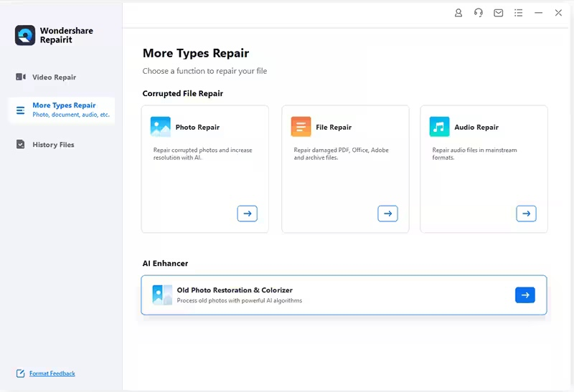Open the mail message icon
Image resolution: width=574 pixels, height=392 pixels.
[x=499, y=13]
